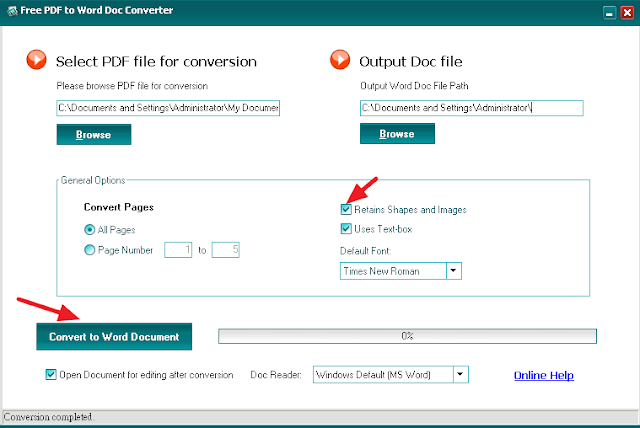Click the 'Select PDF file for conversion' heading

[156, 62]
